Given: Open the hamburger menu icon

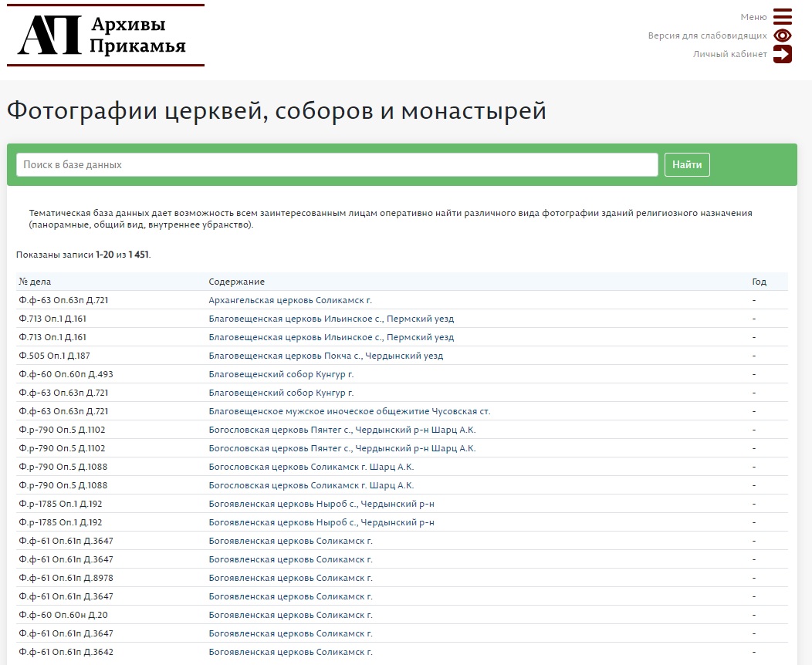Looking at the screenshot, I should click(782, 17).
